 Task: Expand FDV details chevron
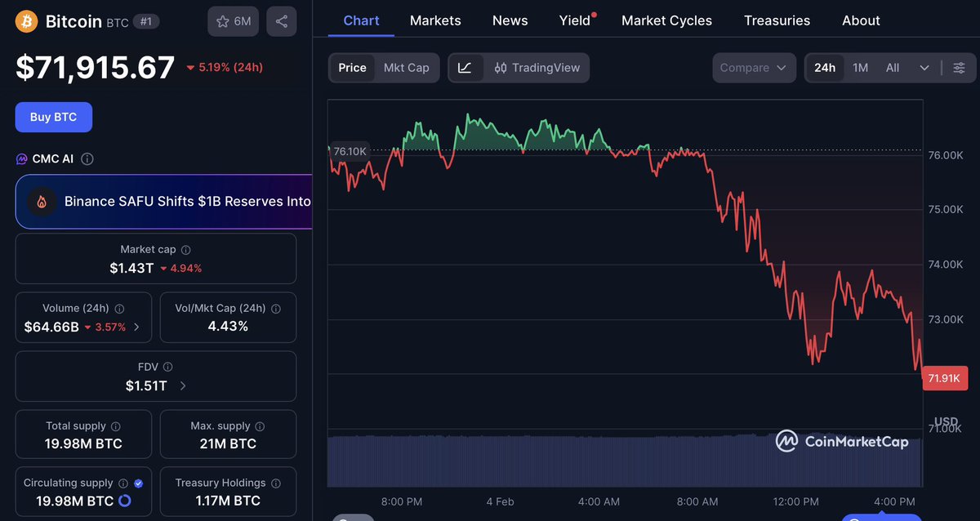coord(182,385)
